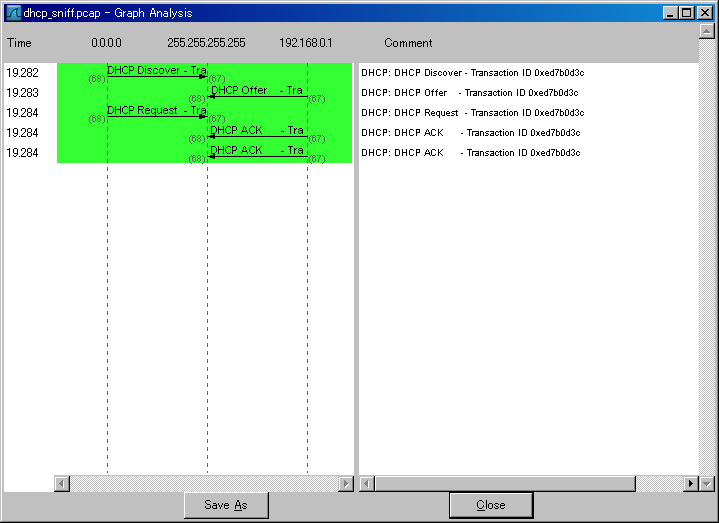Viewport: 719px width, 523px height.
Task: Click the Wireshark icon in the title bar
Action: pyautogui.click(x=13, y=13)
